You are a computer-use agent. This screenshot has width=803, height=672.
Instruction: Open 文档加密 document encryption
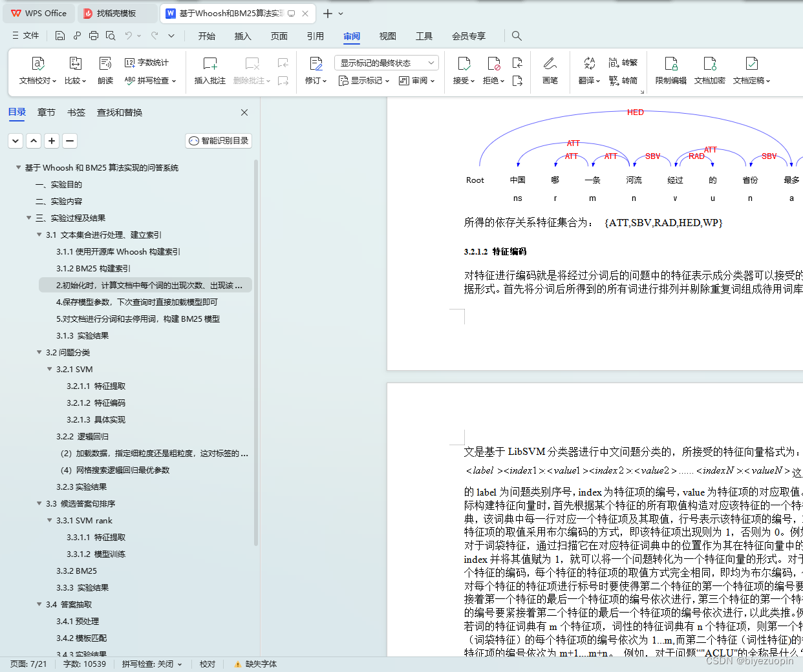(709, 70)
